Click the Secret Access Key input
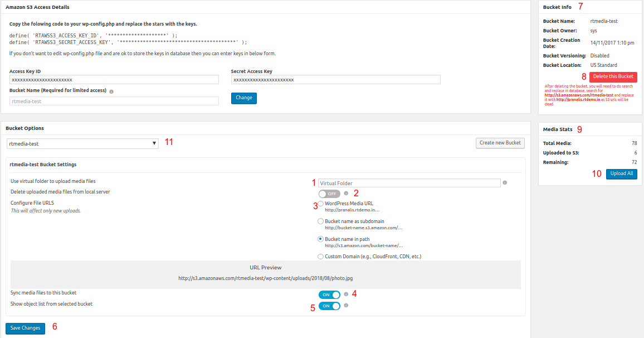The height and width of the screenshot is (338, 644). 335,80
